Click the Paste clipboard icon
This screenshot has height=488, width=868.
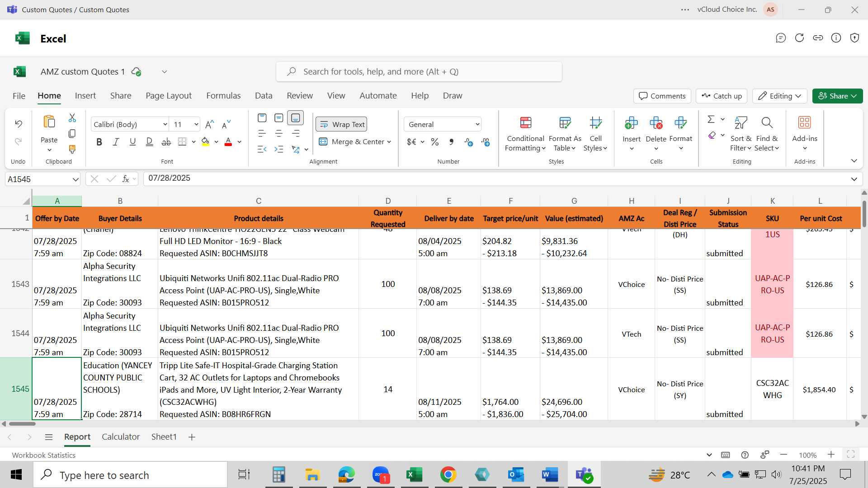pos(49,122)
